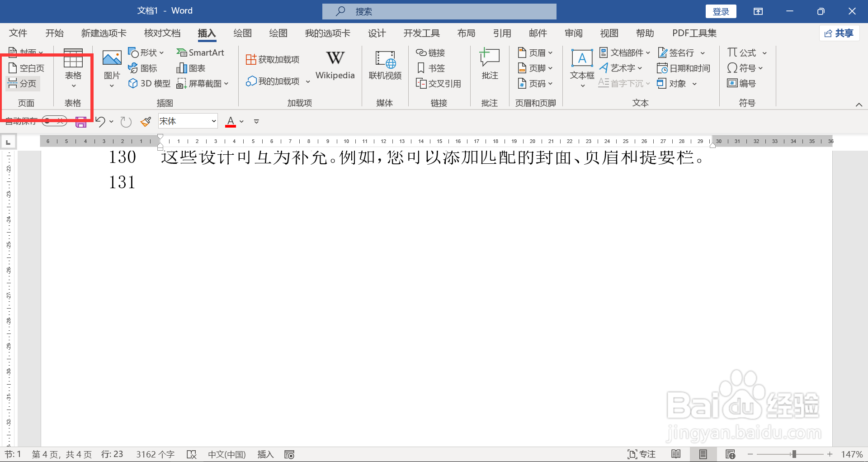The width and height of the screenshot is (868, 462).
Task: Collapse the ribbon with the chevron
Action: 859,105
